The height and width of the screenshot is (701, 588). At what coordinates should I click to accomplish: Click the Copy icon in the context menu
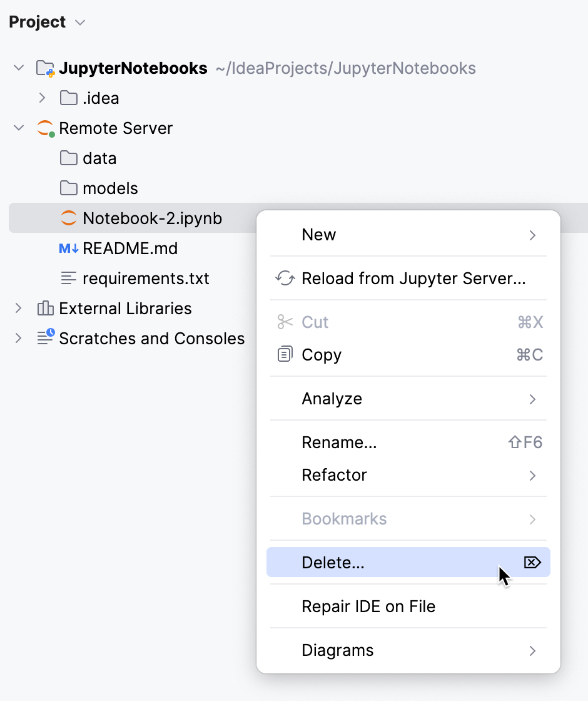pos(285,354)
